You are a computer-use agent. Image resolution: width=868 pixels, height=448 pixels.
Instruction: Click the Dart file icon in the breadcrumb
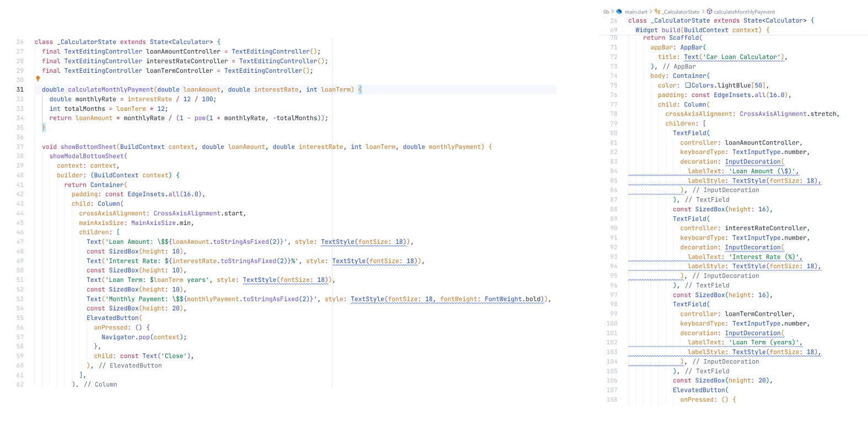[619, 12]
